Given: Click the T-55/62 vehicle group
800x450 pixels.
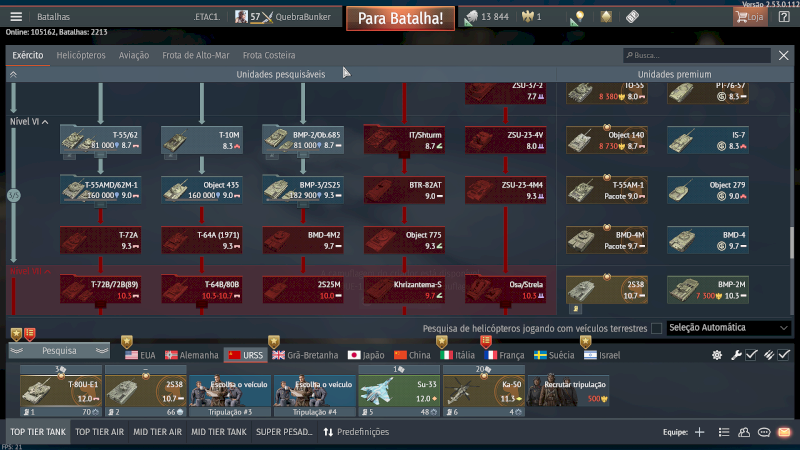Looking at the screenshot, I should coord(101,140).
